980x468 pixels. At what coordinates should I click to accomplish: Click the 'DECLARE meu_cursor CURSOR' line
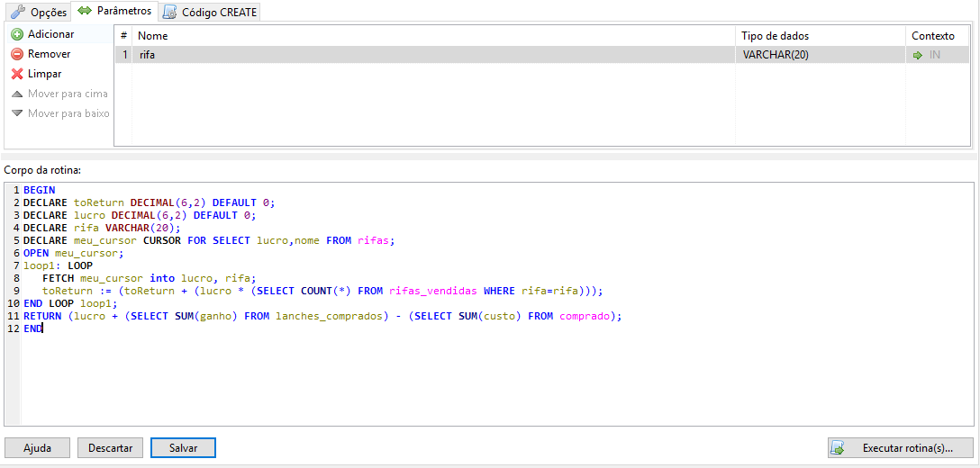click(210, 240)
